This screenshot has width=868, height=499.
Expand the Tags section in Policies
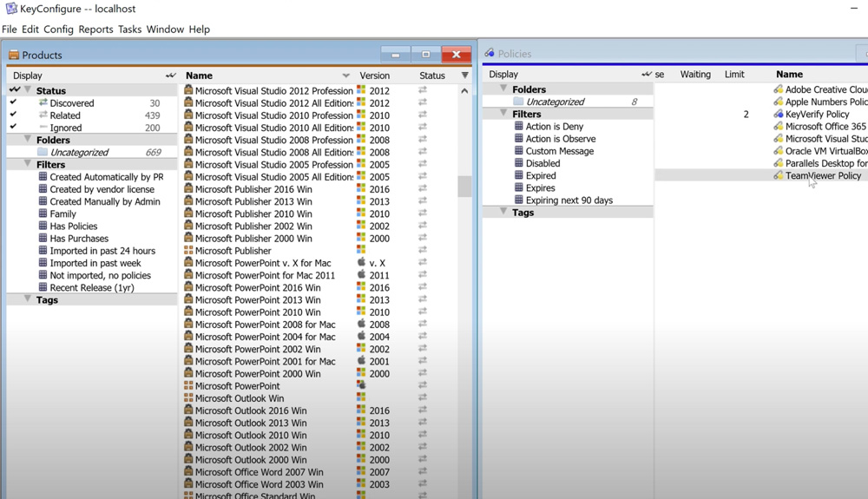[503, 212]
